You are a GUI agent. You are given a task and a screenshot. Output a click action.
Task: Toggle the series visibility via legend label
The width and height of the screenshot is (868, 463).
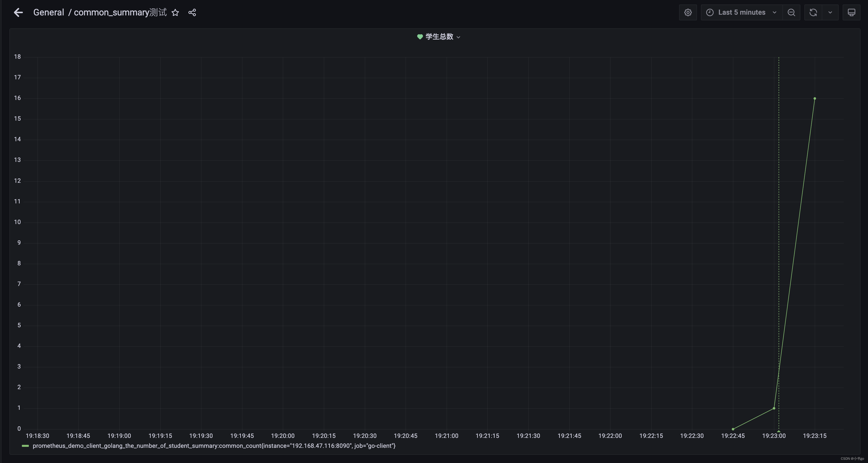pos(214,446)
